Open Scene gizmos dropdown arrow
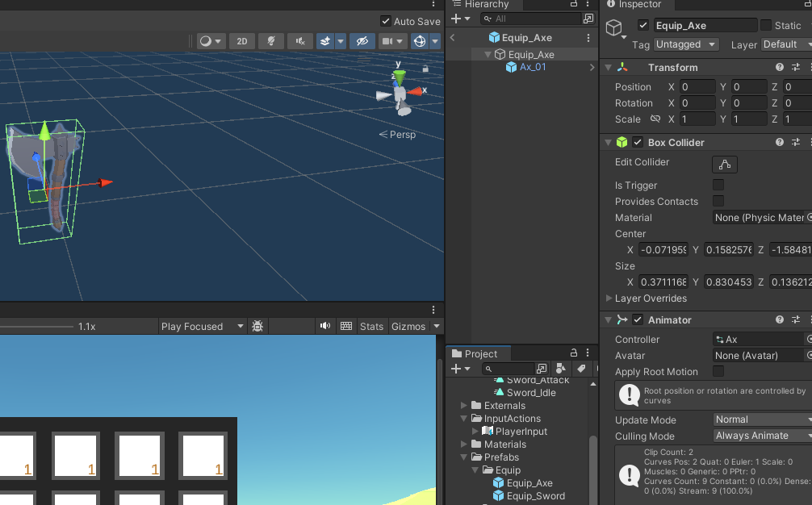The width and height of the screenshot is (812, 505). point(435,41)
